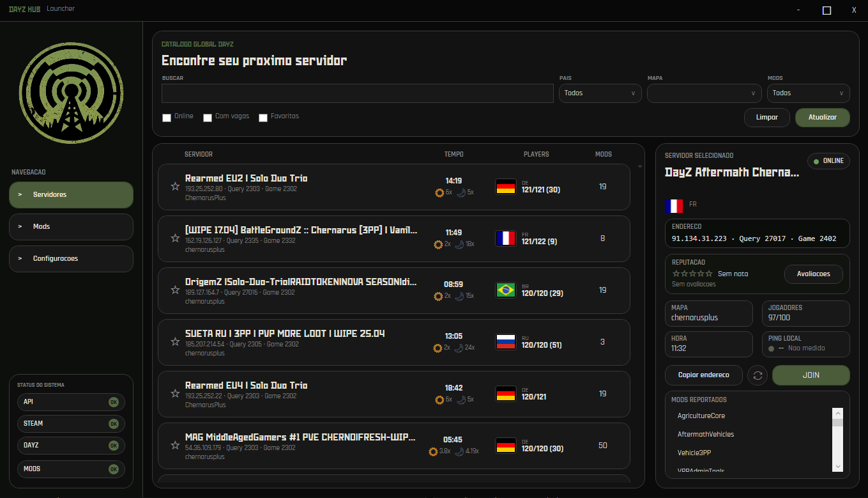Screen dimensions: 868x498
Task: Enable the Online filter checkbox
Action: coord(167,118)
